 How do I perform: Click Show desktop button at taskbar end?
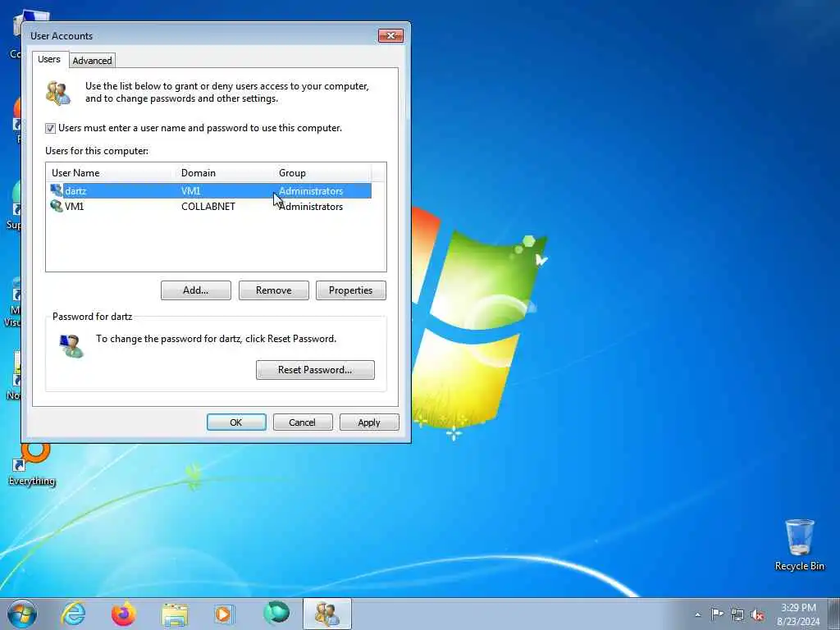pyautogui.click(x=834, y=614)
